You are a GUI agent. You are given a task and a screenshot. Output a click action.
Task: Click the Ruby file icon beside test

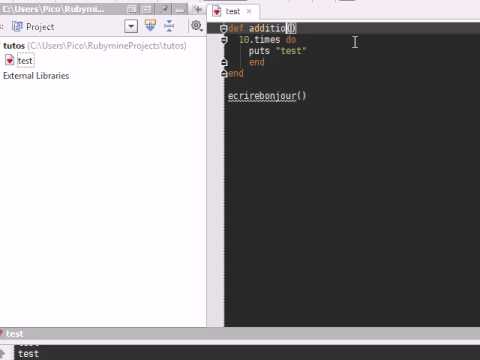click(10, 60)
